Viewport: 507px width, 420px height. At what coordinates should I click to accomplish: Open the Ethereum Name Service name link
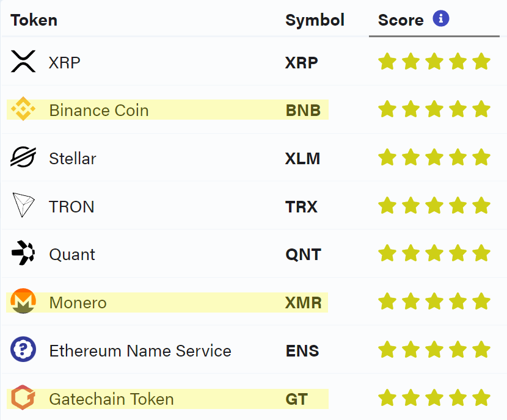point(140,351)
